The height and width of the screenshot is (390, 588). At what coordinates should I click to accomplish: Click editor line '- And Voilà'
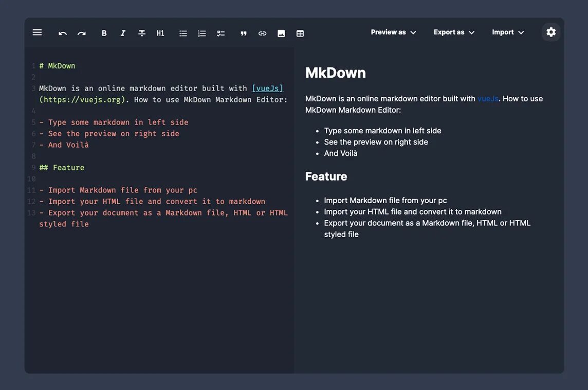[x=64, y=145]
